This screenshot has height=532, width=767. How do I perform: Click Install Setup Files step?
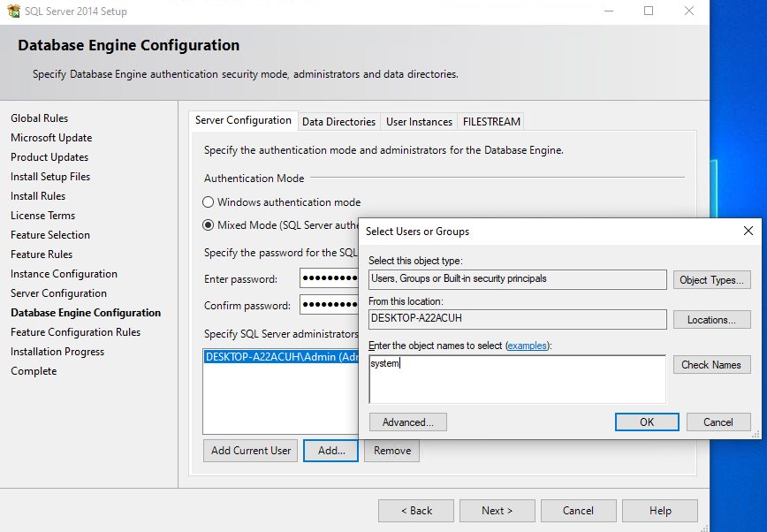tap(50, 177)
